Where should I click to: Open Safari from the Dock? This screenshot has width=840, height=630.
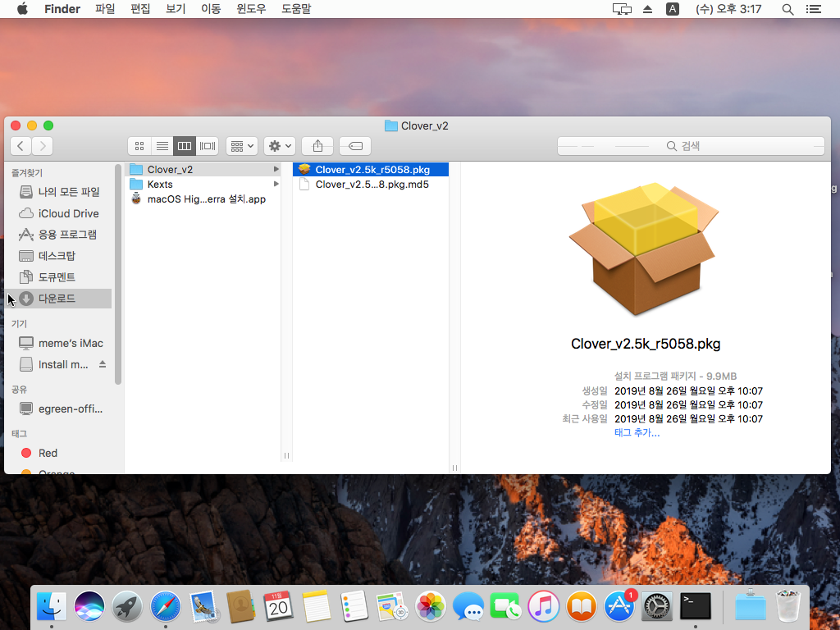pos(165,606)
